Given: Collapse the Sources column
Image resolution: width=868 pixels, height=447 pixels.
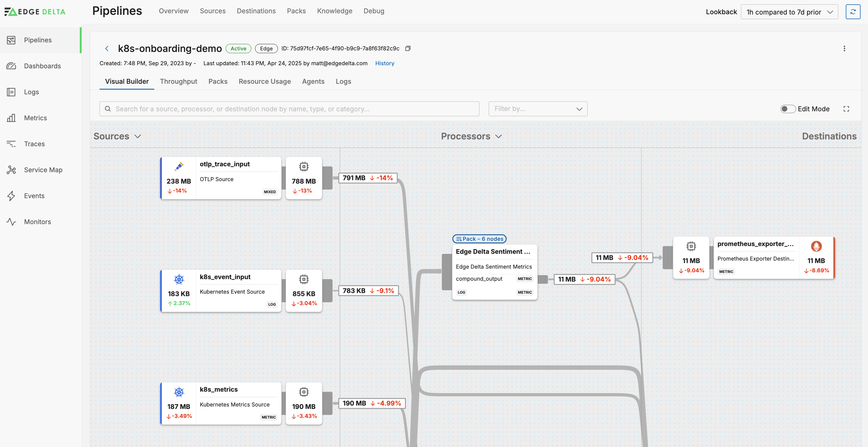Looking at the screenshot, I should 138,136.
